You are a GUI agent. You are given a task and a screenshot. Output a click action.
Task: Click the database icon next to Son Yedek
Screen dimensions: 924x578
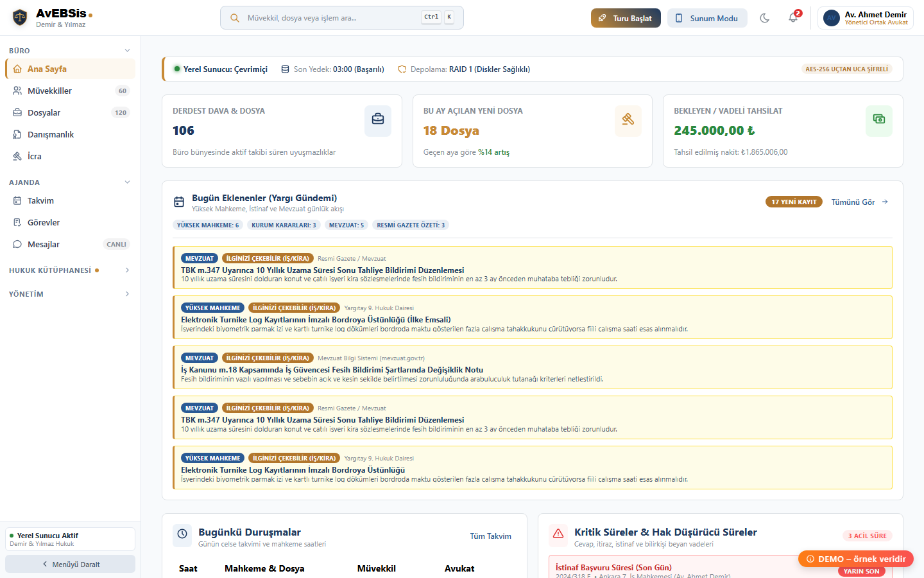click(285, 69)
